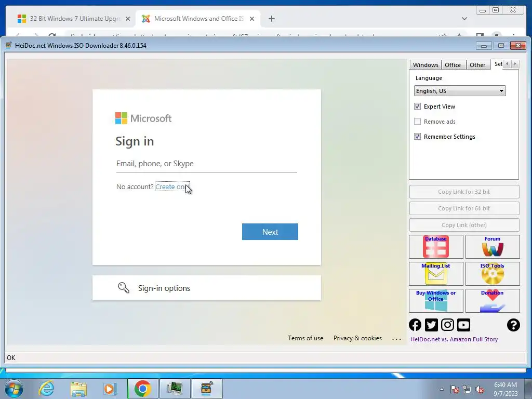Viewport: 532px width, 399px height.
Task: Click network status tray icon
Action: [x=467, y=389]
